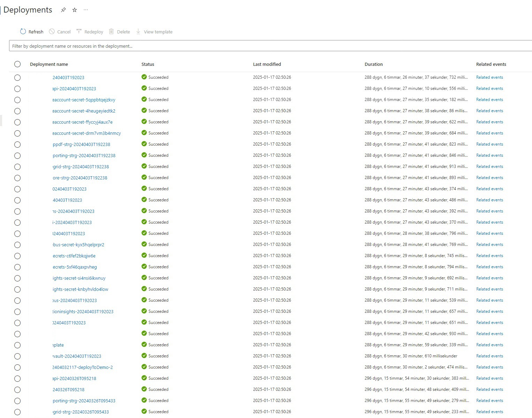The height and width of the screenshot is (418, 532).
Task: Click the Delete trash icon
Action: 112,31
